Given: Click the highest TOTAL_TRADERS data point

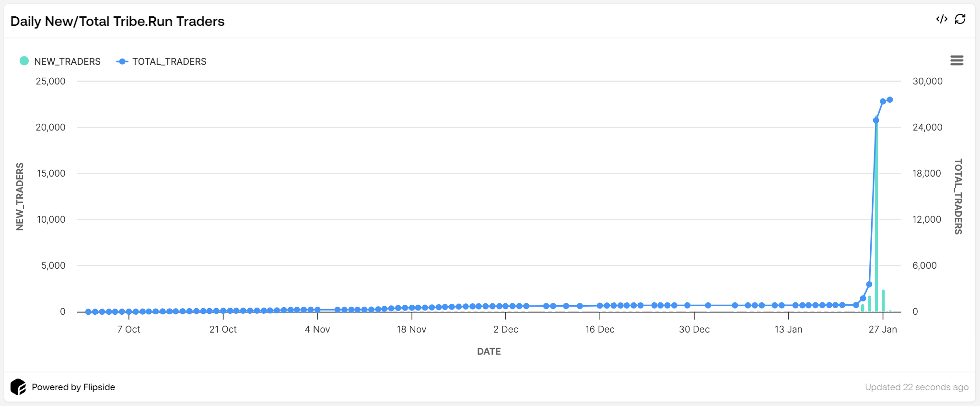Looking at the screenshot, I should 890,100.
